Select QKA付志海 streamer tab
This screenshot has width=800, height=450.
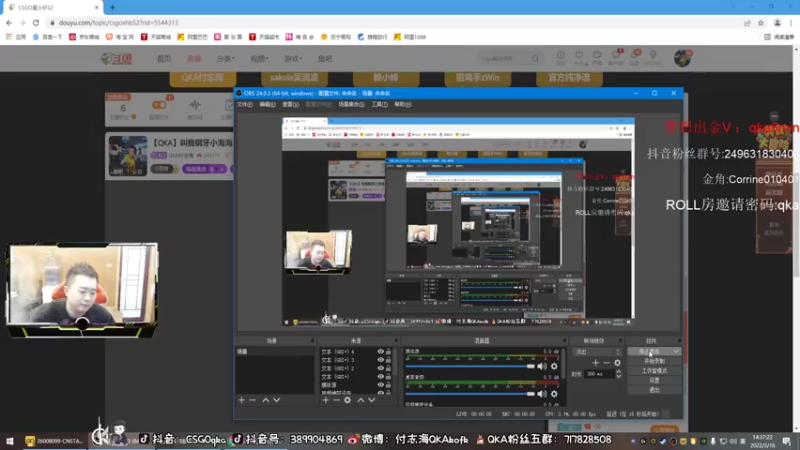[x=203, y=78]
